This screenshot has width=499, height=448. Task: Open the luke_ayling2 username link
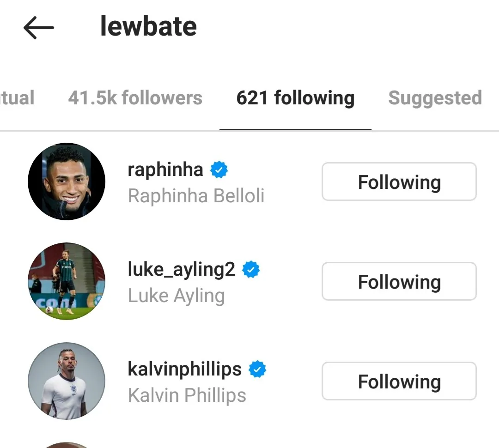[181, 270]
